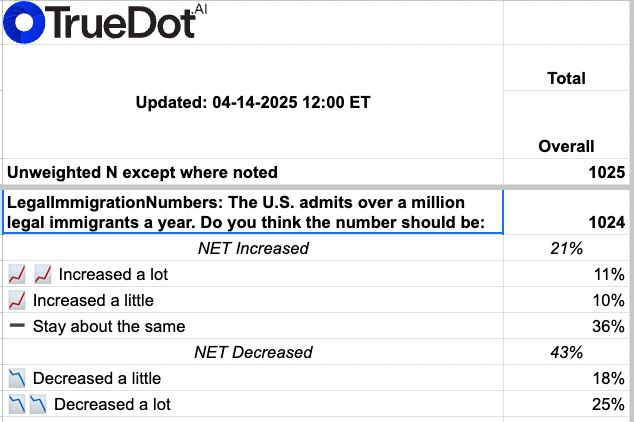Click the TrueDot brand name text

point(118,22)
